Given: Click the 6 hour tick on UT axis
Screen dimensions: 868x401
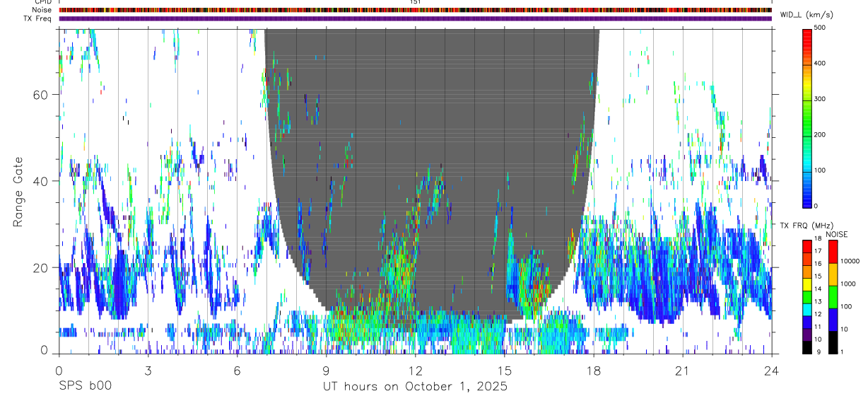Looking at the screenshot, I should (x=237, y=371).
